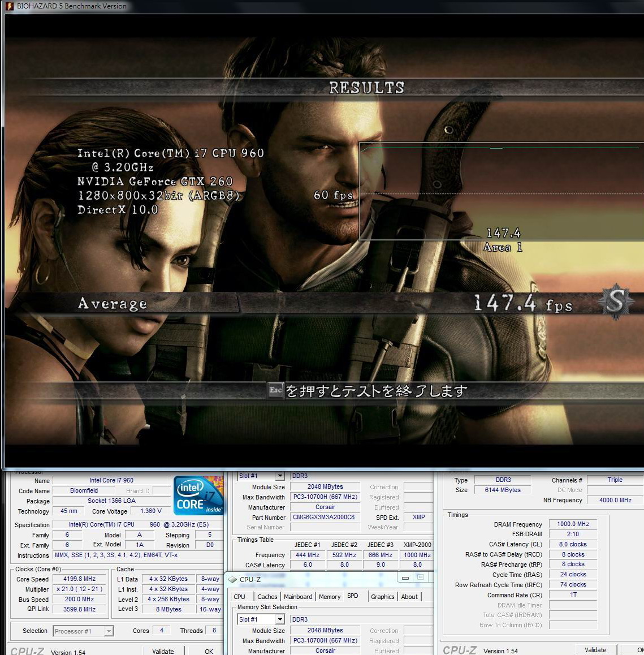Switch to the CPU tab
Image resolution: width=644 pixels, height=655 pixels.
tap(240, 597)
